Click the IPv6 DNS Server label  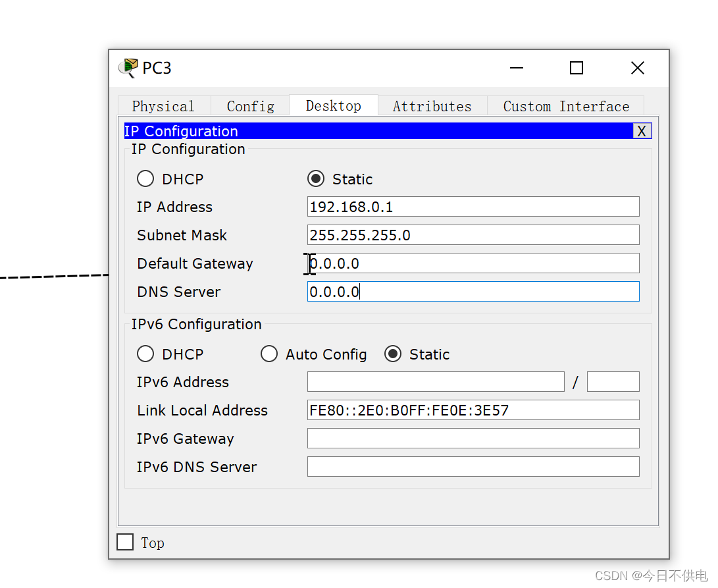197,467
